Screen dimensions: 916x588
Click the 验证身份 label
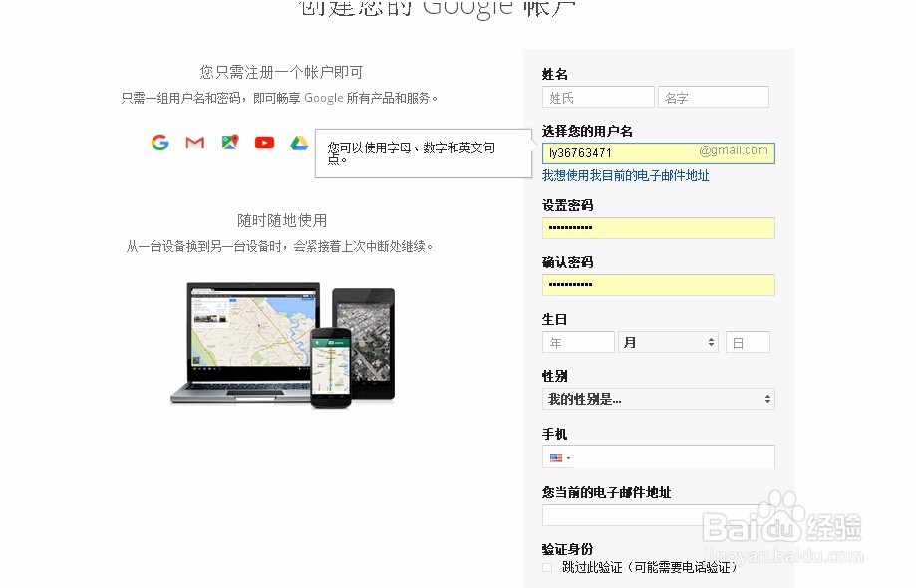pos(567,549)
